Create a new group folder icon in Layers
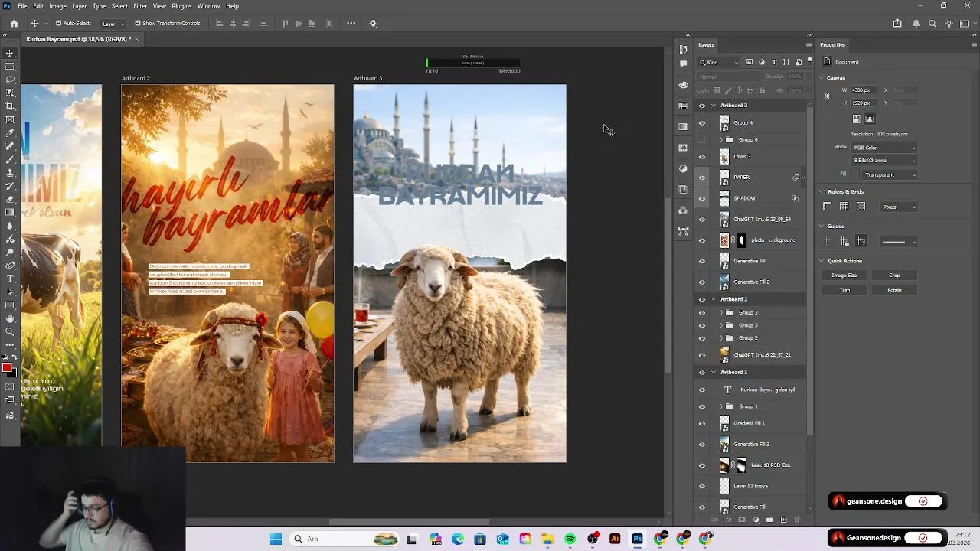The width and height of the screenshot is (980, 551). tap(769, 520)
